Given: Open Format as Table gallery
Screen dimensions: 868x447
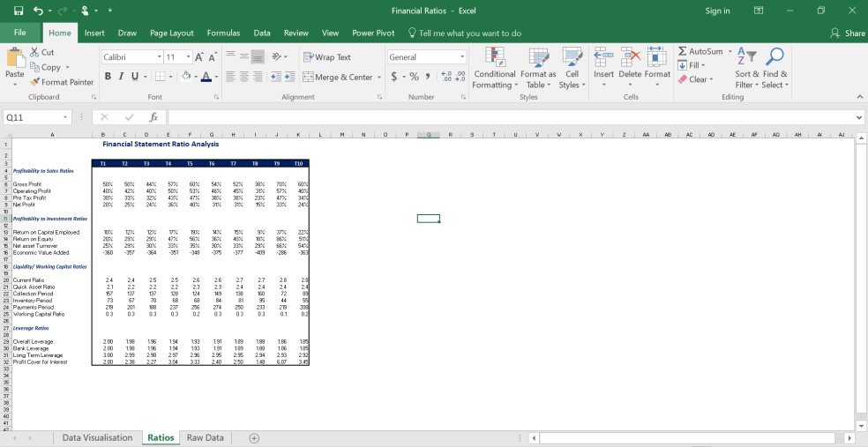Looking at the screenshot, I should (x=538, y=68).
